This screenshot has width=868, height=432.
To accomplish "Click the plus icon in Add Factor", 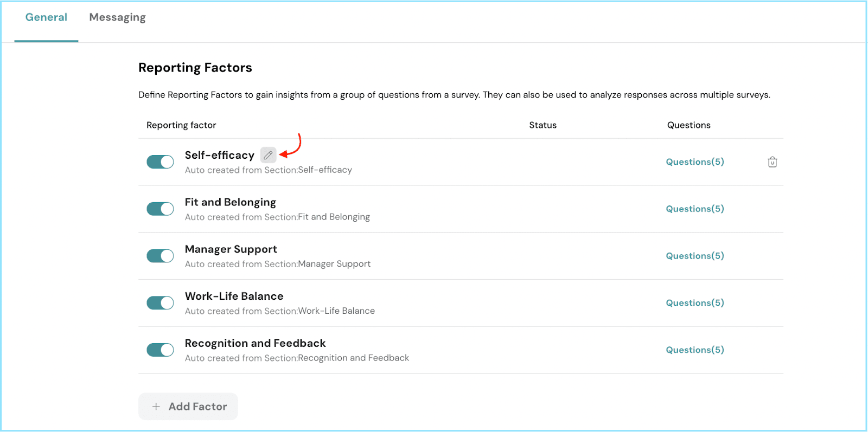I will pos(156,407).
